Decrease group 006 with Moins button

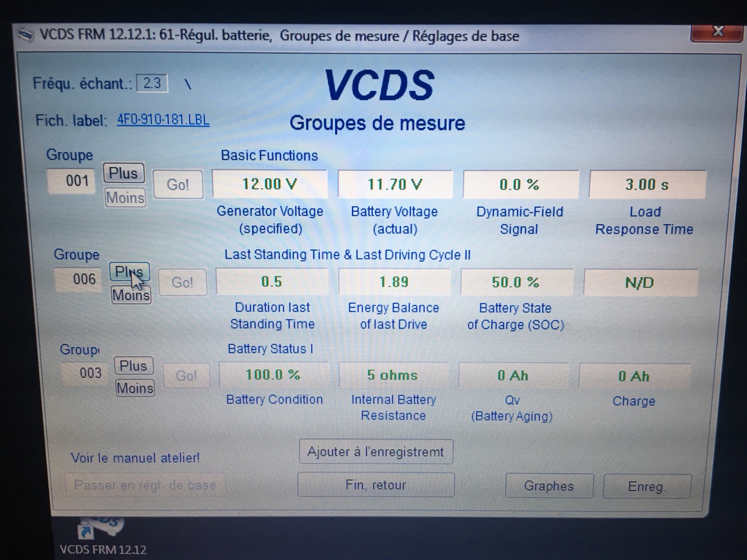130,295
